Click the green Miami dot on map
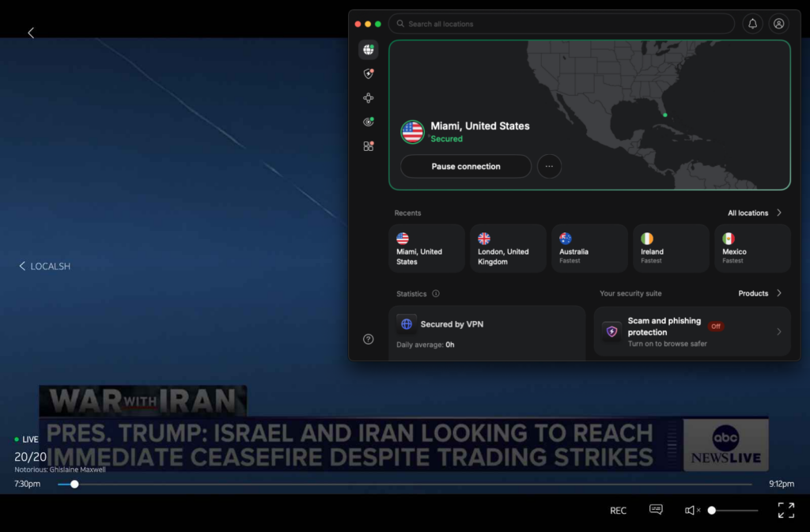Screen dimensions: 810x532 (664, 115)
